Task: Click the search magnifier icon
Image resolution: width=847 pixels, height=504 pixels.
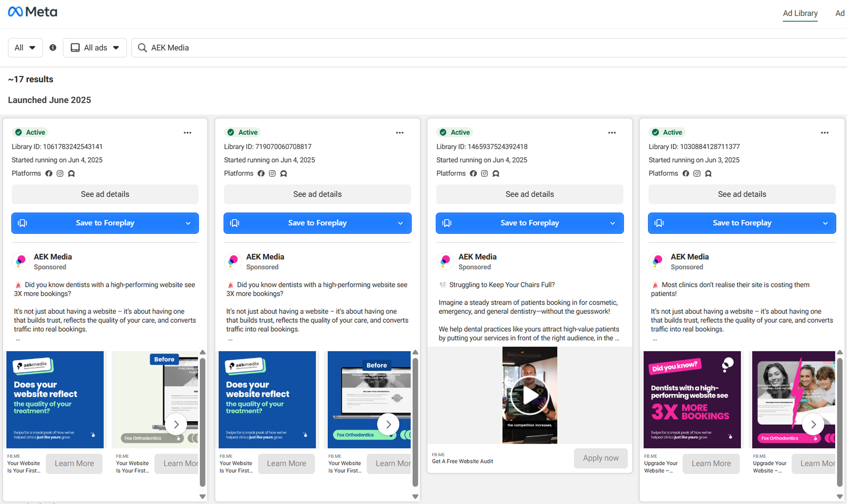Action: [142, 47]
